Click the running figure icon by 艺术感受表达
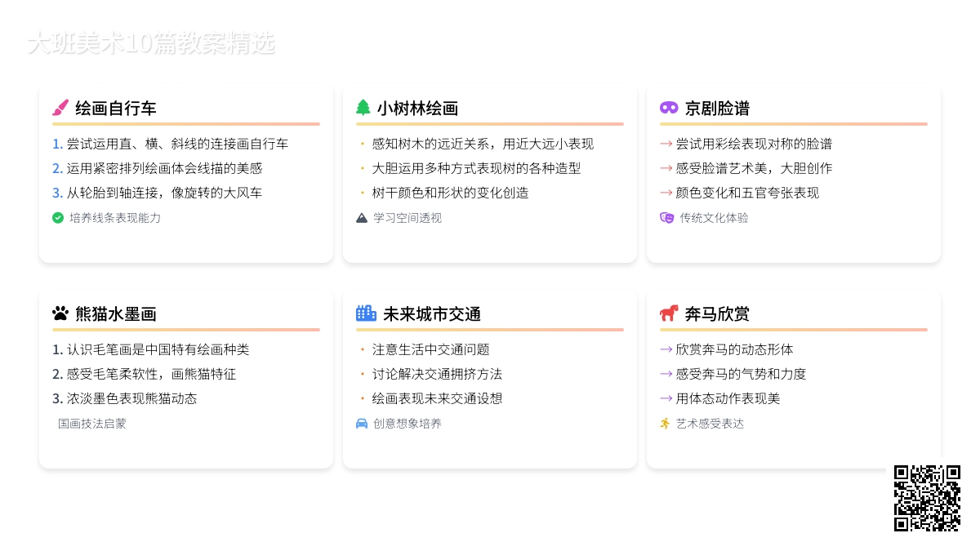980x551 pixels. (x=666, y=424)
